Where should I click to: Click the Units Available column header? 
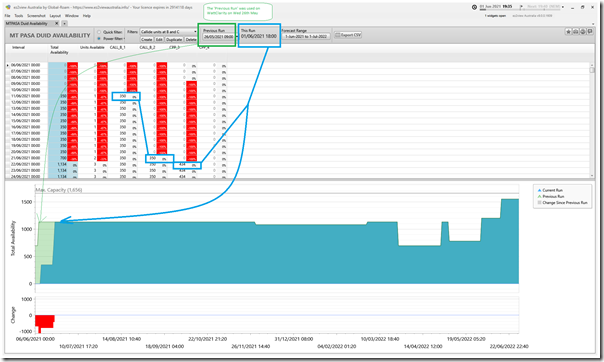(x=92, y=48)
